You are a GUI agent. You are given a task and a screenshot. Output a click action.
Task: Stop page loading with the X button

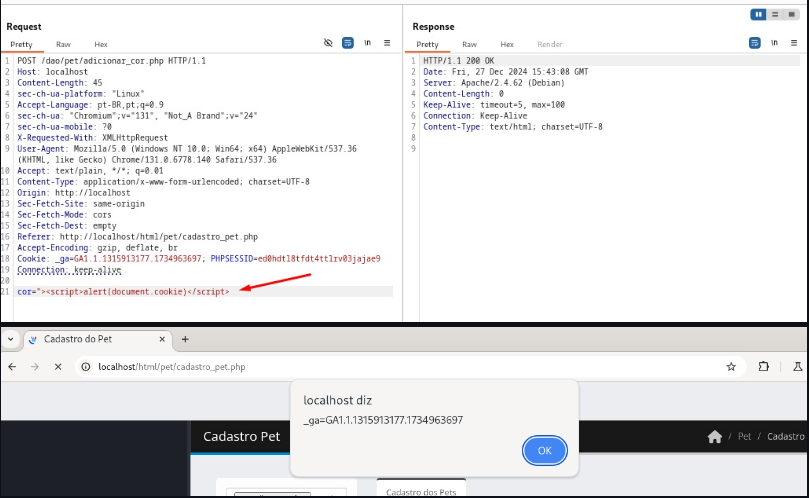click(x=58, y=367)
